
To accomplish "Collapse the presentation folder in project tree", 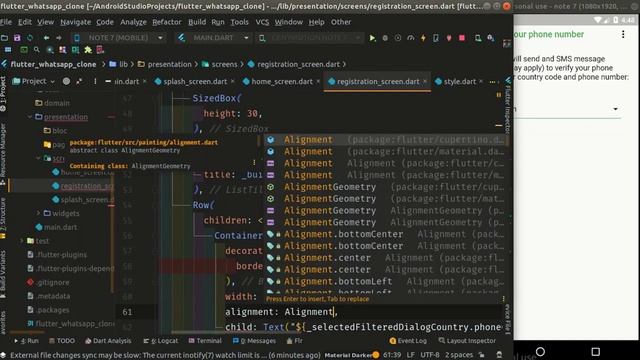I will pyautogui.click(x=30, y=117).
